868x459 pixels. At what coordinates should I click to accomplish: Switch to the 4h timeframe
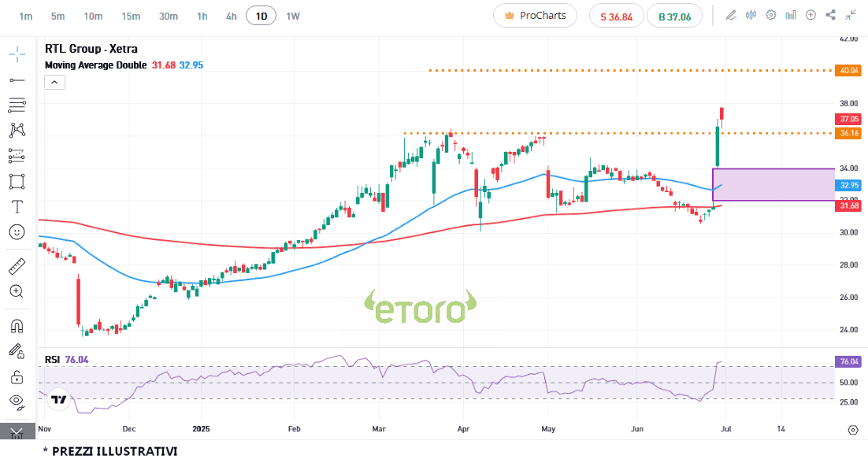(231, 16)
